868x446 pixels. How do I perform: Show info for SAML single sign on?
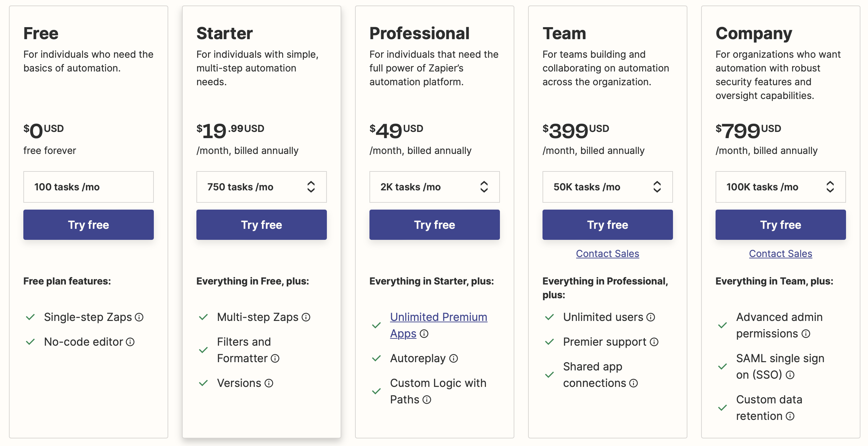(790, 375)
